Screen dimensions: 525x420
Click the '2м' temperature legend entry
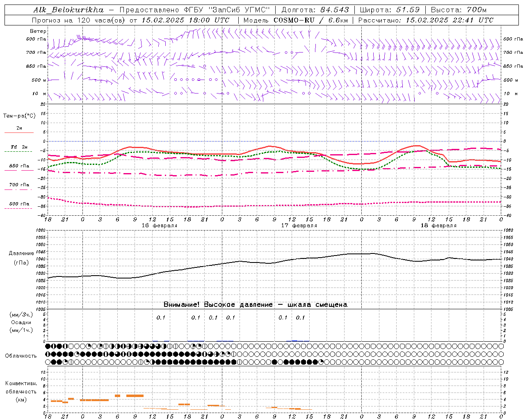[19, 128]
